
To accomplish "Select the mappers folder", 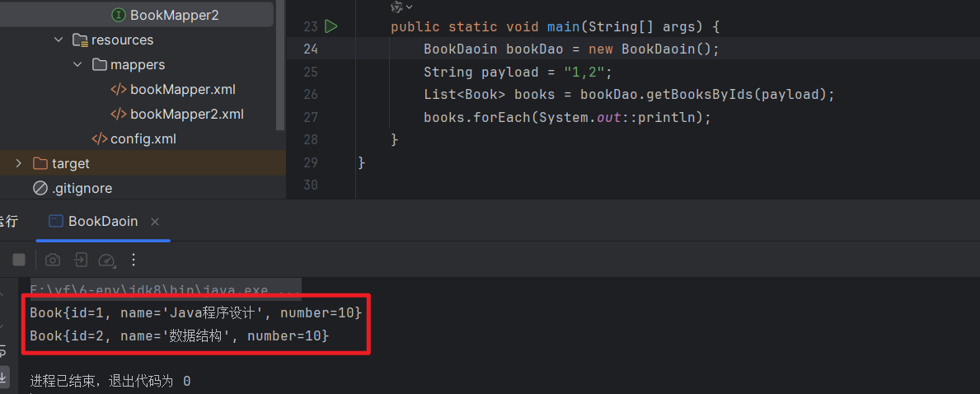I will (128, 64).
